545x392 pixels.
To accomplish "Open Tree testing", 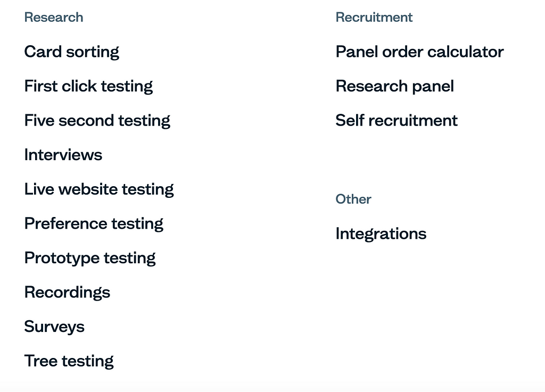I will point(69,362).
